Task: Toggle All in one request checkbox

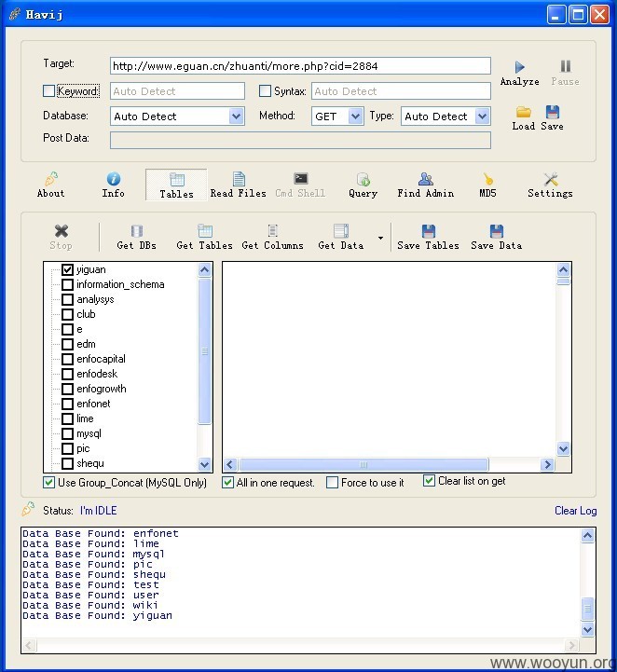Action: 228,483
